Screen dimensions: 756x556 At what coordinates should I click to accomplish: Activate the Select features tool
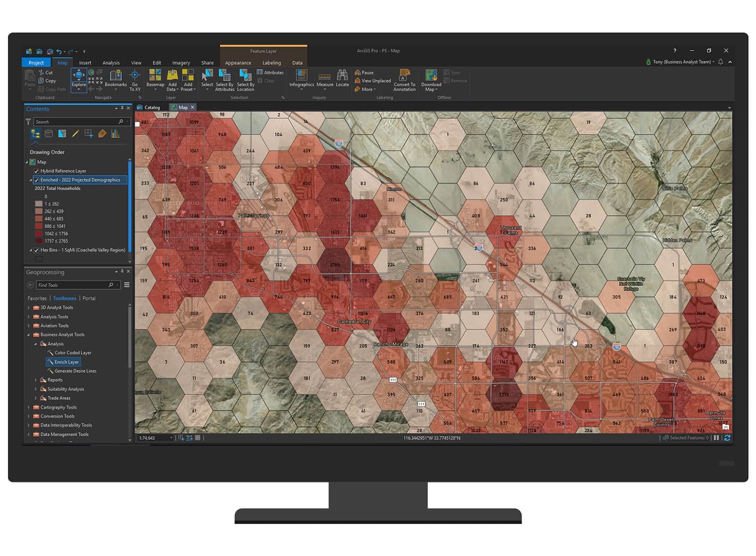pos(207,78)
